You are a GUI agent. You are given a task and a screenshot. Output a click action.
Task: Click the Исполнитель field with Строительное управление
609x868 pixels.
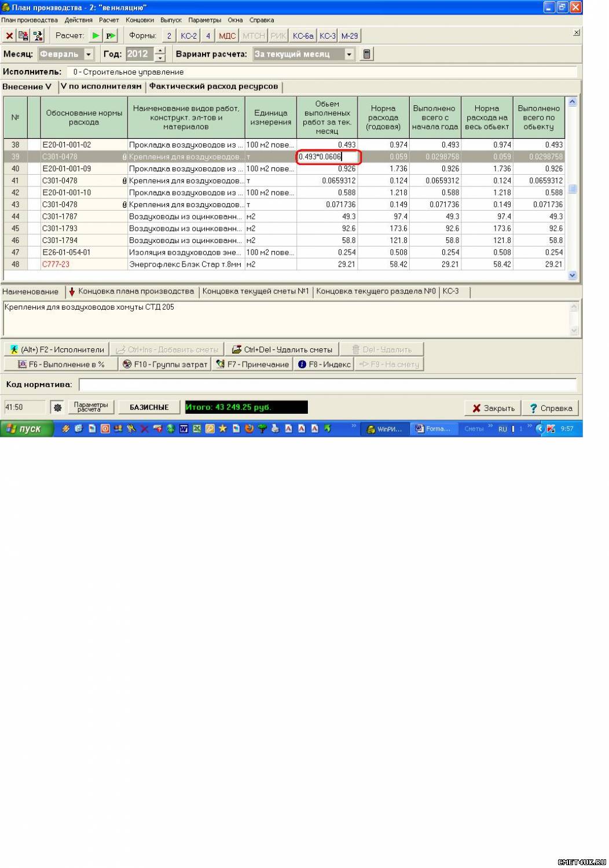click(322, 72)
